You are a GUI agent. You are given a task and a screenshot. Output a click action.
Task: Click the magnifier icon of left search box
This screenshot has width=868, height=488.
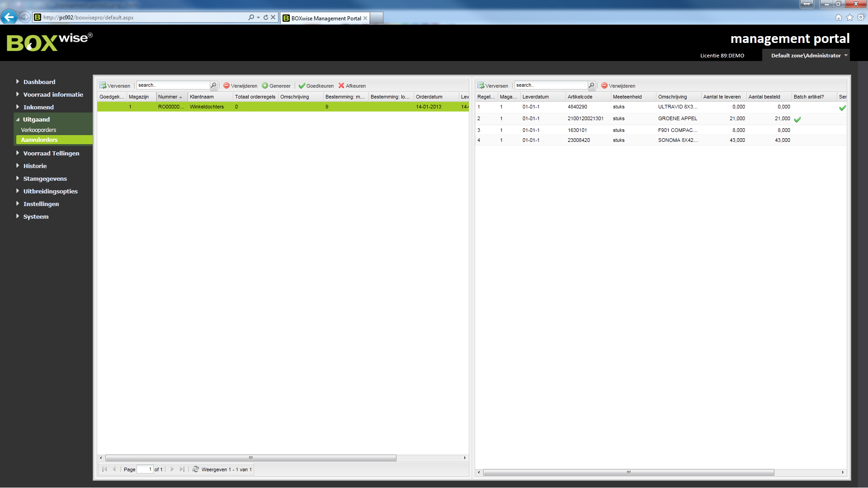tap(213, 85)
